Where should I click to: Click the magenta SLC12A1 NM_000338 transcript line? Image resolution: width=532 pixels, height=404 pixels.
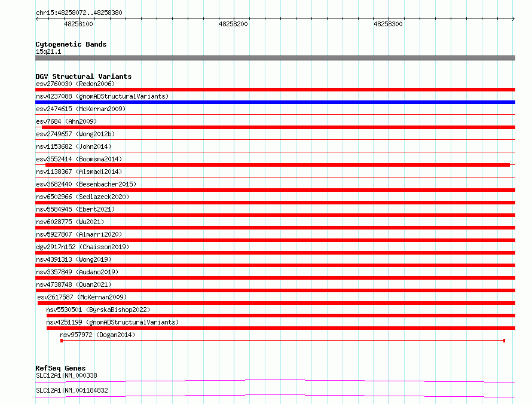tap(275, 381)
